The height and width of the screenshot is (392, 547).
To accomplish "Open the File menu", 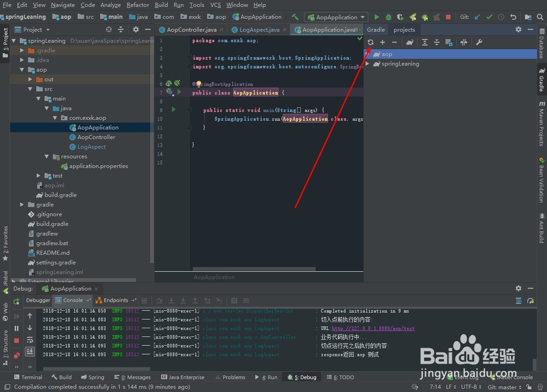I will 7,5.
